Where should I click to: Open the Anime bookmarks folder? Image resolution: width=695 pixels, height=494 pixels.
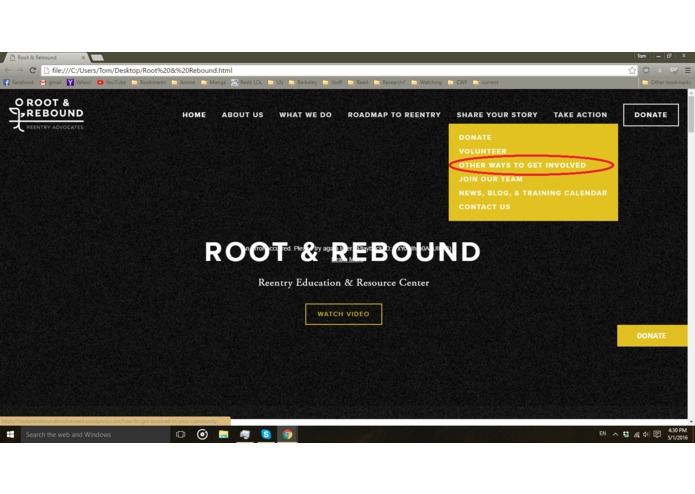tap(183, 82)
